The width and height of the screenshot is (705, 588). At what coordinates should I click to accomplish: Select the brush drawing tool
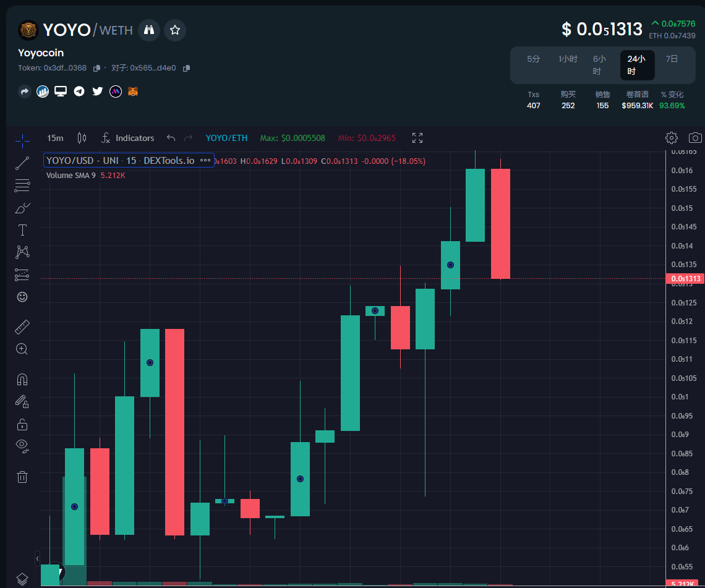pyautogui.click(x=22, y=208)
